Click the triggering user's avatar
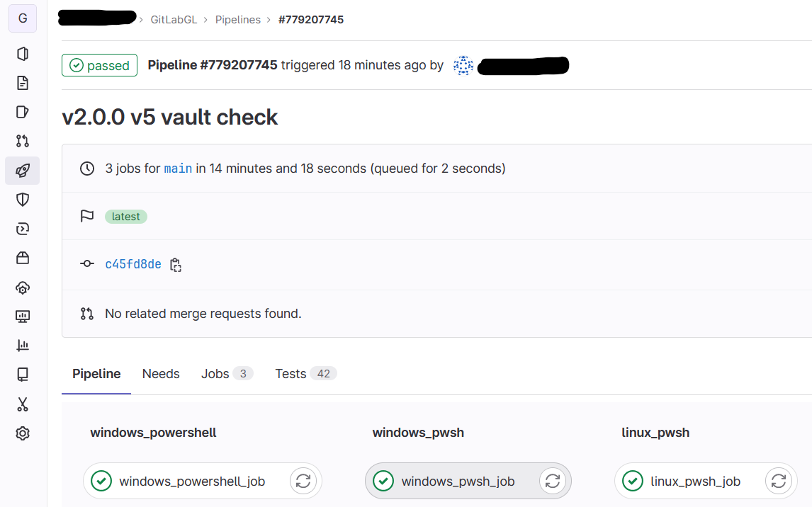The image size is (812, 507). [463, 66]
